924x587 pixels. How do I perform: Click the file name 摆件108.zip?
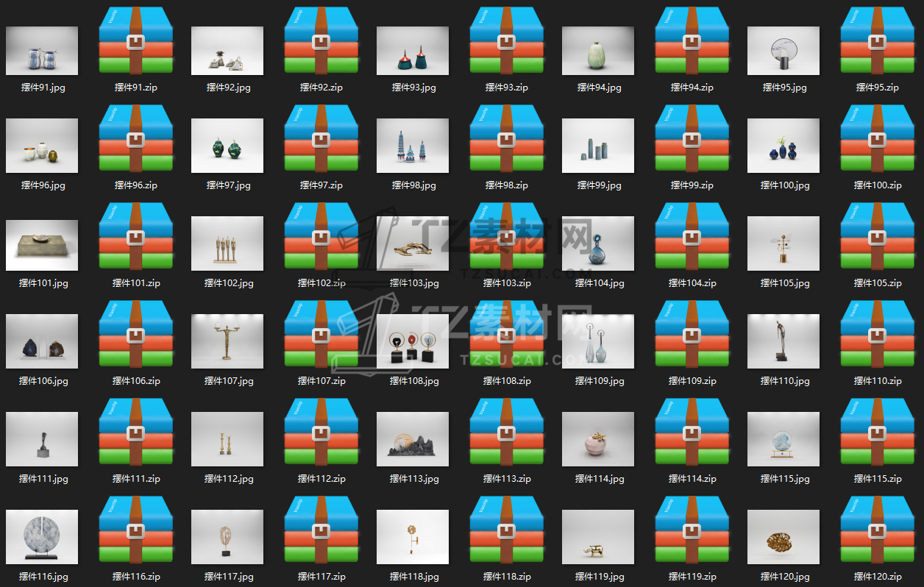[x=507, y=381]
